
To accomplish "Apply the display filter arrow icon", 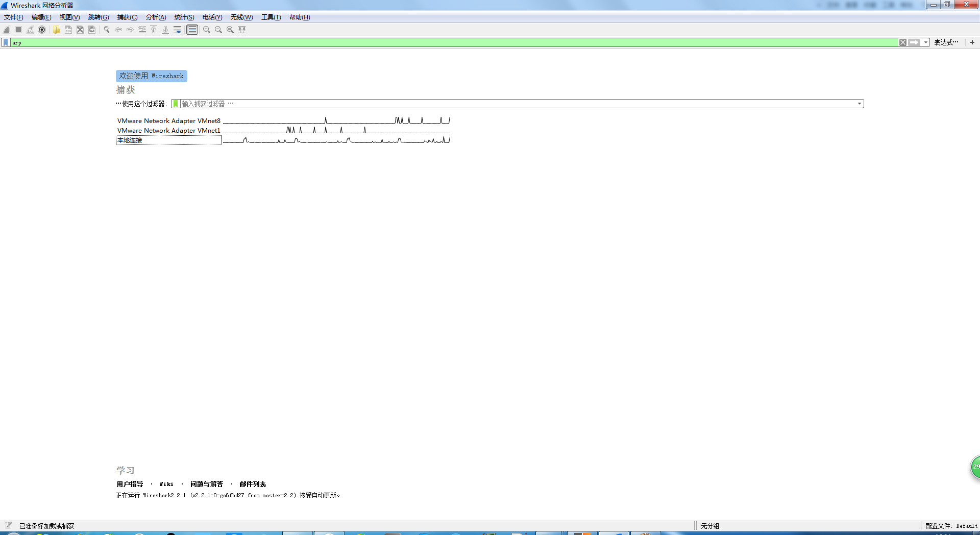I will point(914,42).
